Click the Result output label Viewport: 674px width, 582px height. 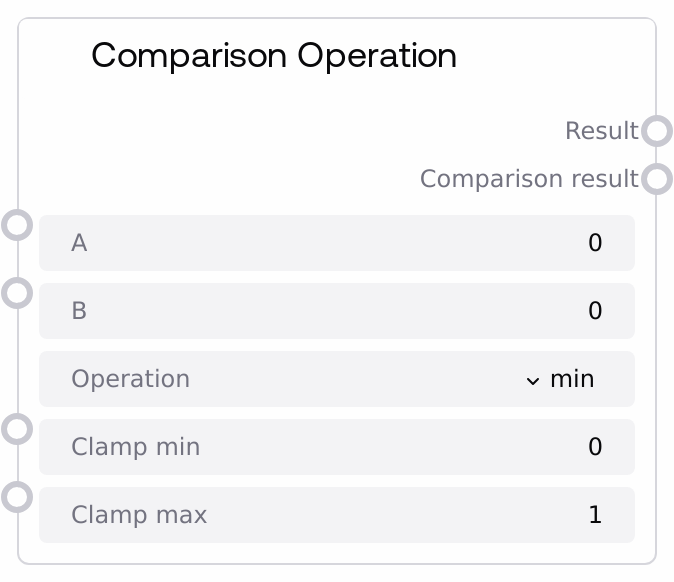(x=601, y=131)
